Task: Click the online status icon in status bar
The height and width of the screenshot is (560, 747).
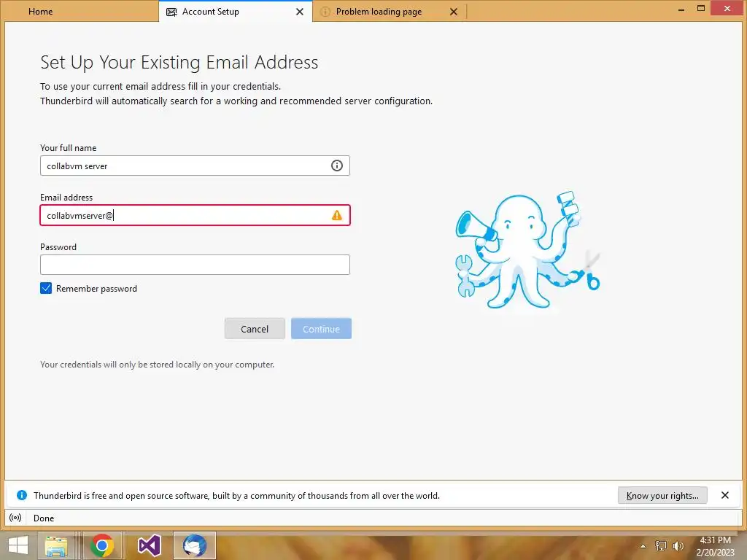Action: coord(15,518)
